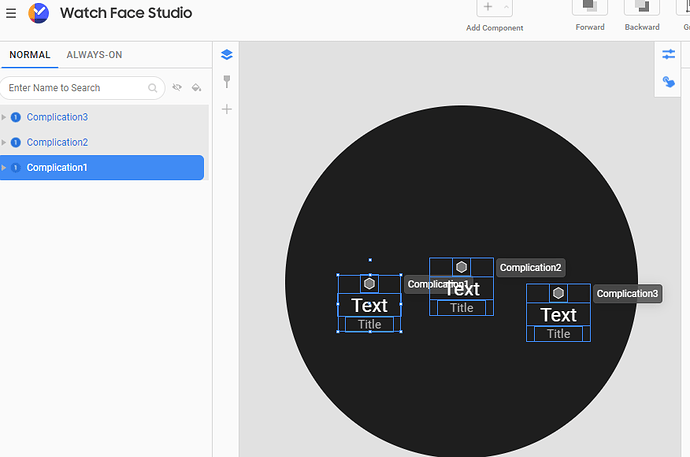Select the layers panel icon
The image size is (690, 457).
tap(227, 55)
